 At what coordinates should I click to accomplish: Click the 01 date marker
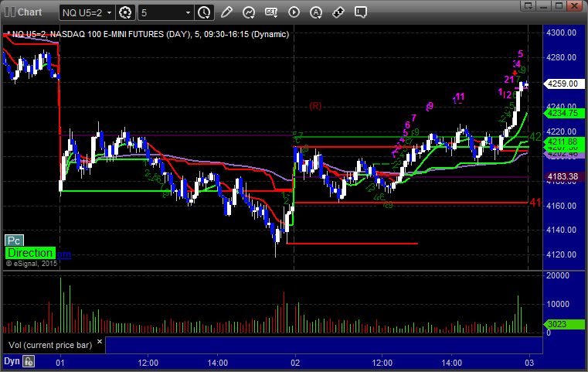(x=60, y=363)
